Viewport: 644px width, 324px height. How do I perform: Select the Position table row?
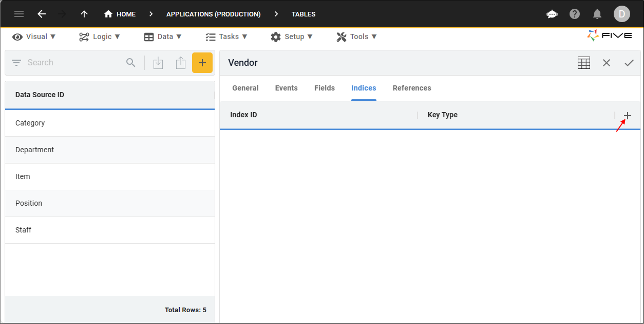(x=110, y=203)
